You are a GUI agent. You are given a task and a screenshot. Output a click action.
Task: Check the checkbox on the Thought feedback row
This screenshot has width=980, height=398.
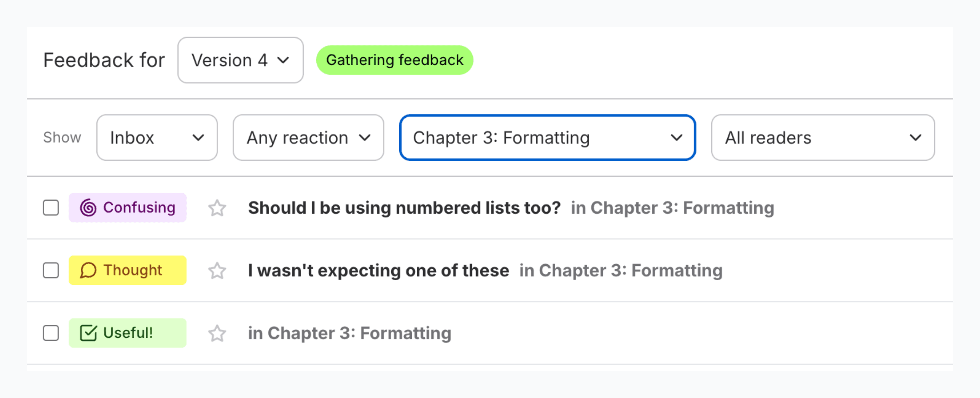[50, 271]
